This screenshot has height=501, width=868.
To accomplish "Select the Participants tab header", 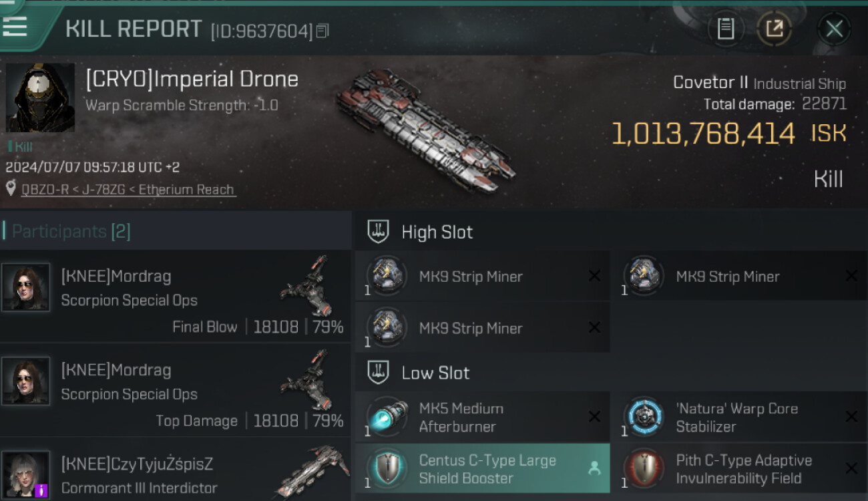I will pyautogui.click(x=71, y=231).
